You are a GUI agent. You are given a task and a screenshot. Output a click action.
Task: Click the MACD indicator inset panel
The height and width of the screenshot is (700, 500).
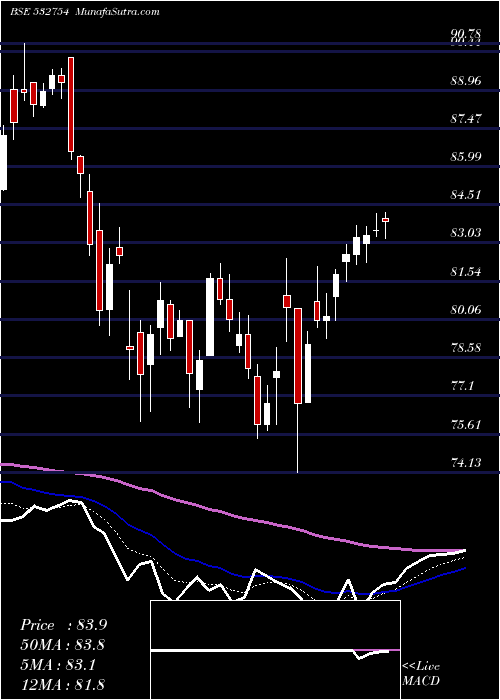[x=275, y=650]
